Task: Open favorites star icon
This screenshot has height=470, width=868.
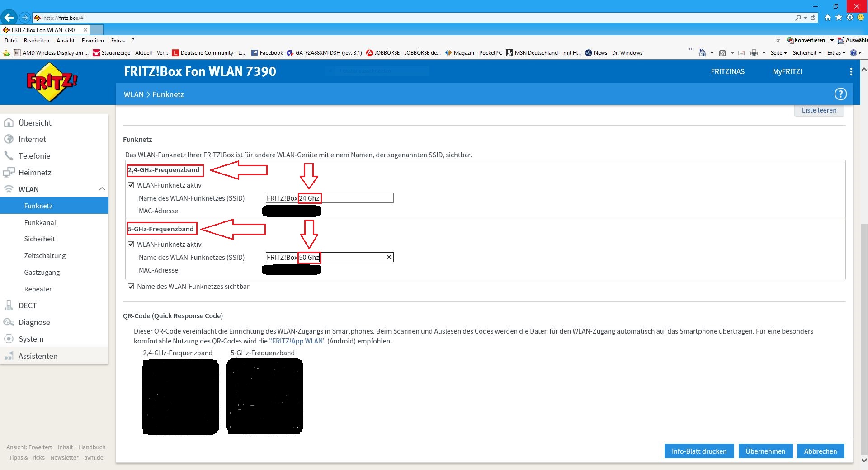Action: (x=839, y=18)
